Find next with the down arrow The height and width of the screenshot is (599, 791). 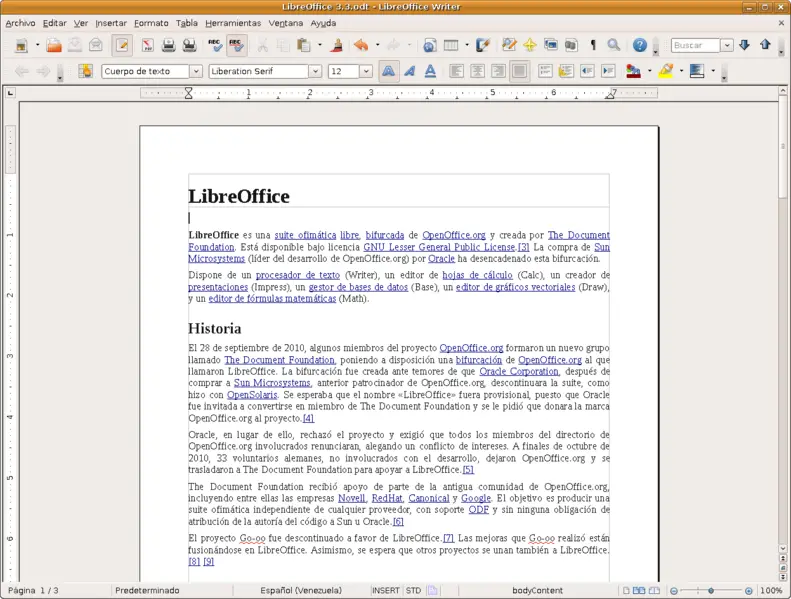(745, 45)
